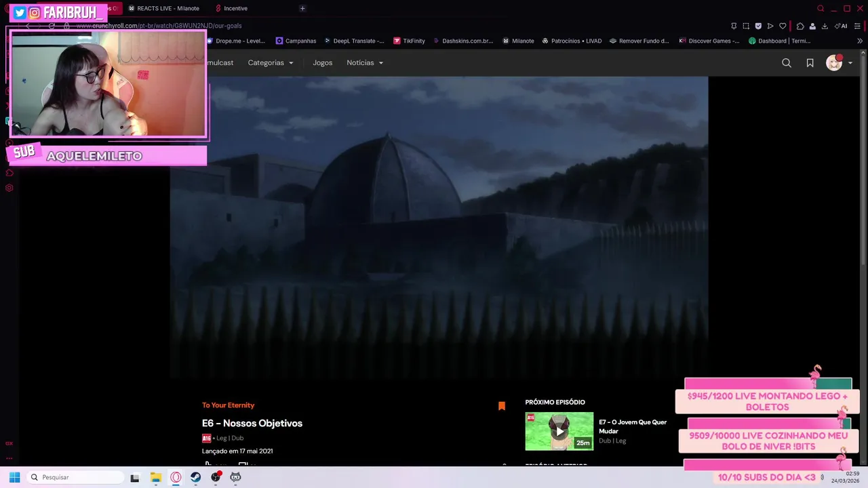Open Steam from the taskbar

(195, 477)
